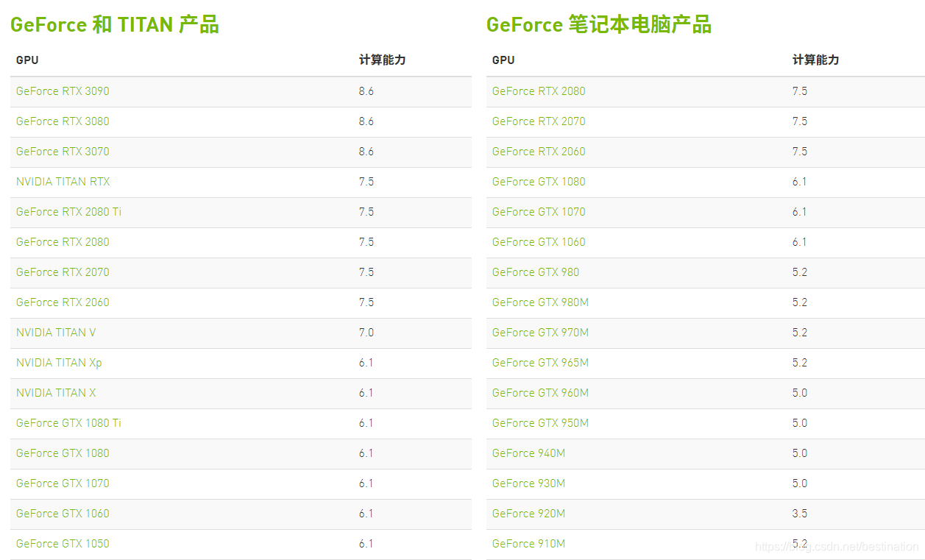Click the 5.2 value for GeForce GTX 970M

click(800, 333)
